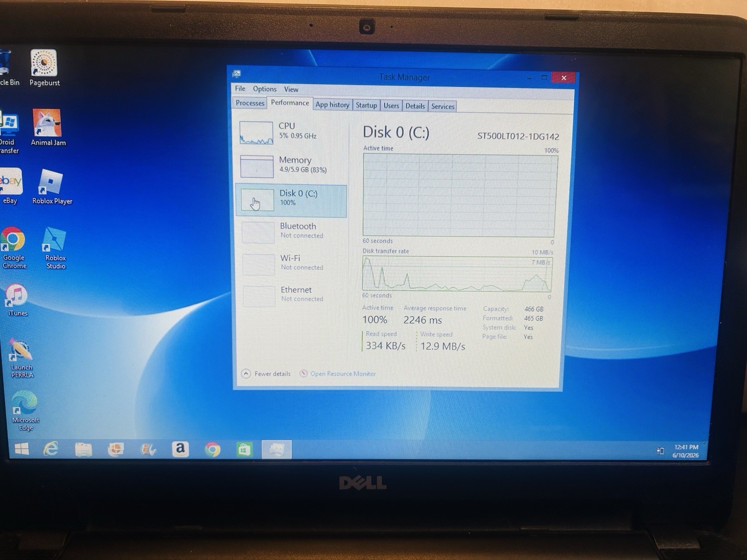
Task: Close the Task Manager window
Action: [x=564, y=77]
